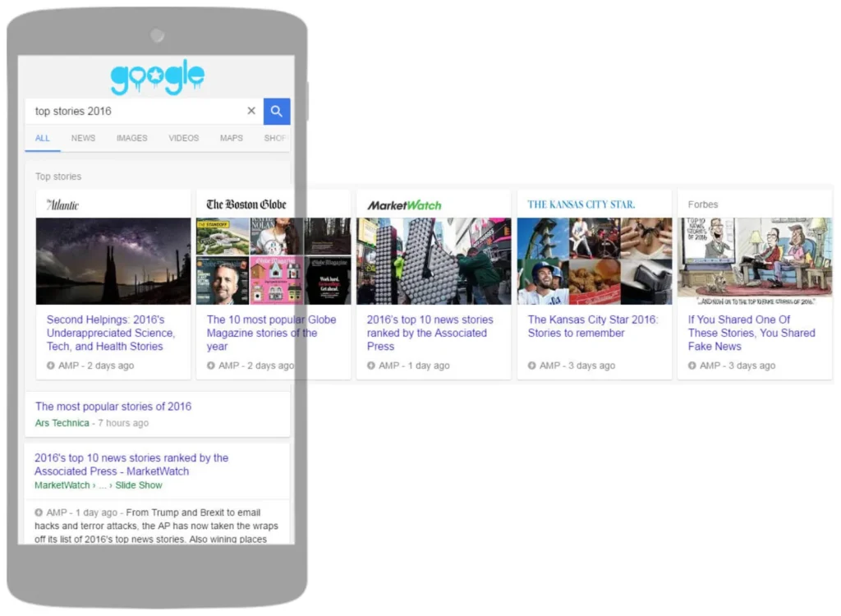Click the Forbes cartoon thumbnail image

[754, 258]
